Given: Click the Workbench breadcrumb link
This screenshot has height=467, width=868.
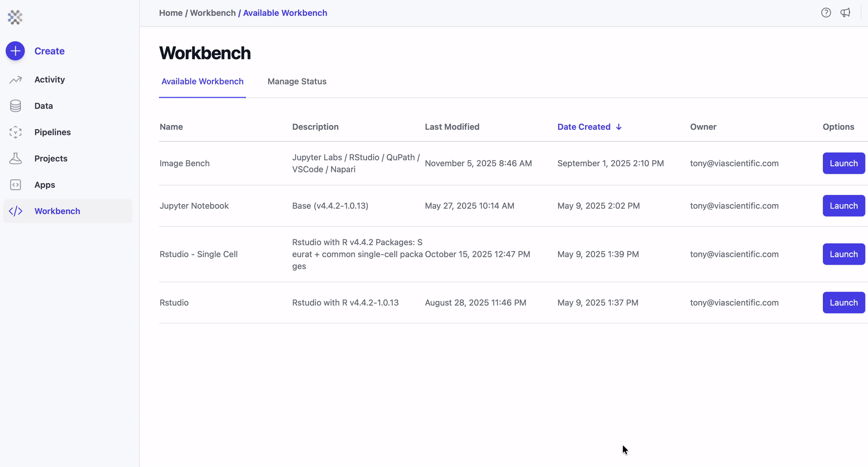Looking at the screenshot, I should tap(213, 13).
